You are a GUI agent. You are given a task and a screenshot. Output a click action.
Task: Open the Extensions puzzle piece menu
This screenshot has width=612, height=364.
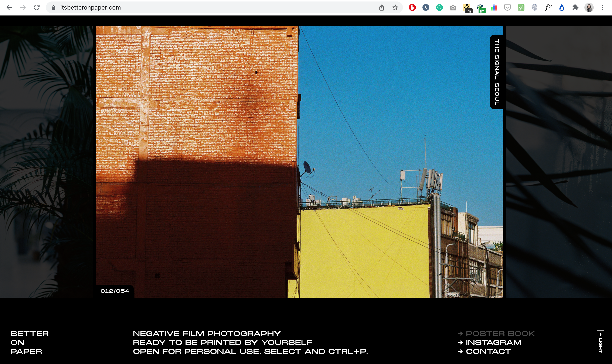tap(575, 8)
